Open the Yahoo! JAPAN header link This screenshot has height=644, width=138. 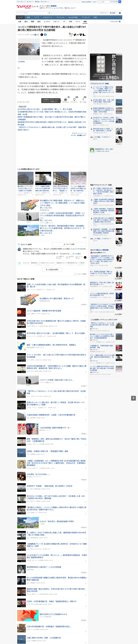86,2
